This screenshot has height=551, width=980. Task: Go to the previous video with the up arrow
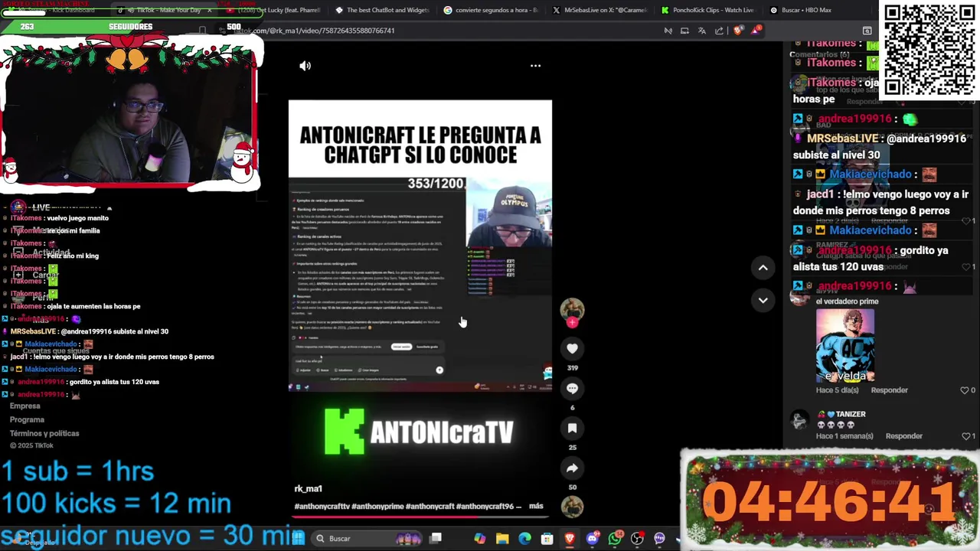pos(763,267)
